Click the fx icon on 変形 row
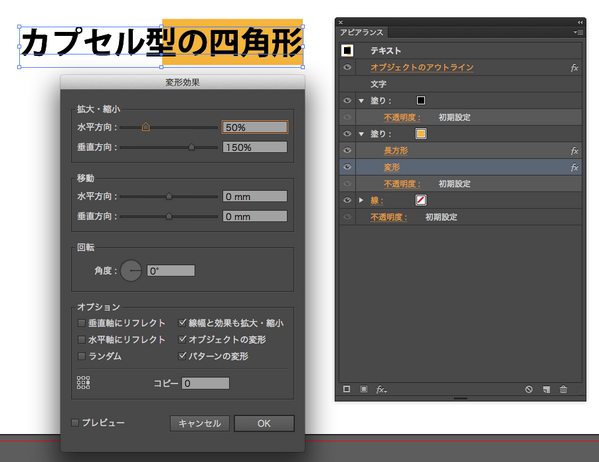The image size is (599, 462). coord(574,167)
